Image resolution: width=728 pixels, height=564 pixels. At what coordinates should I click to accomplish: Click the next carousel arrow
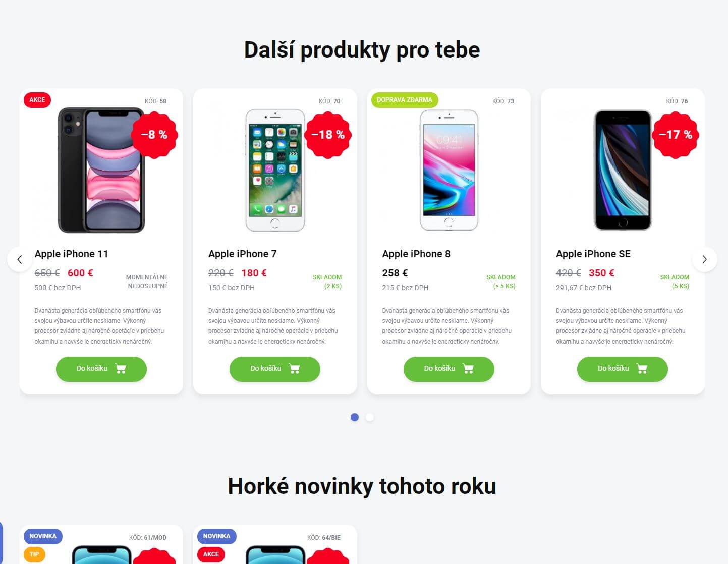point(704,259)
